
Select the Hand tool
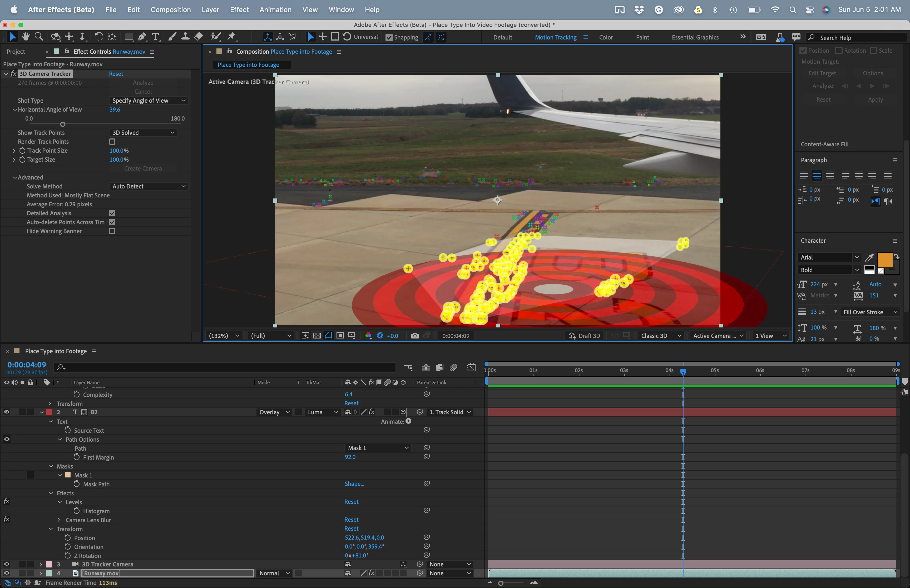click(x=26, y=37)
